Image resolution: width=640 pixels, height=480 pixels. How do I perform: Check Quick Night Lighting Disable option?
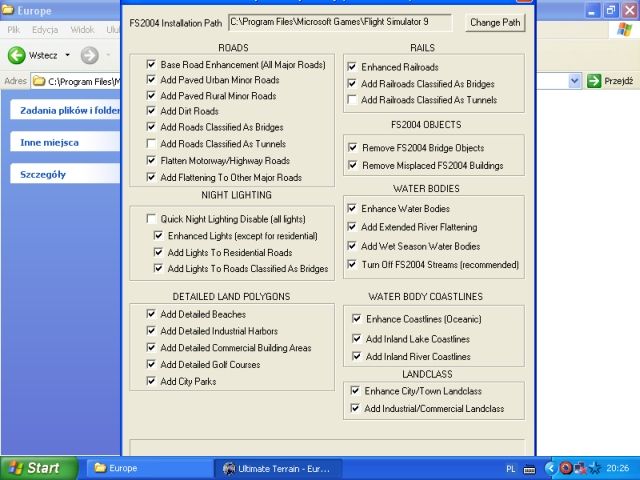[152, 219]
